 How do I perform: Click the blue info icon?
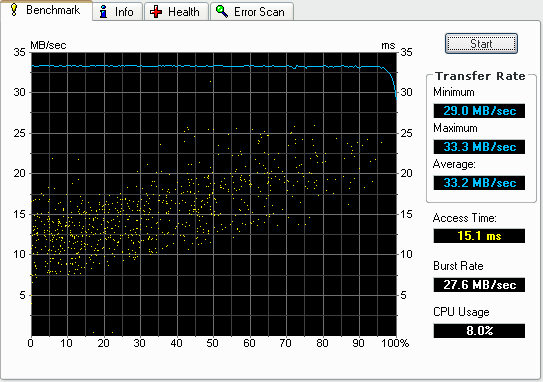[x=103, y=12]
